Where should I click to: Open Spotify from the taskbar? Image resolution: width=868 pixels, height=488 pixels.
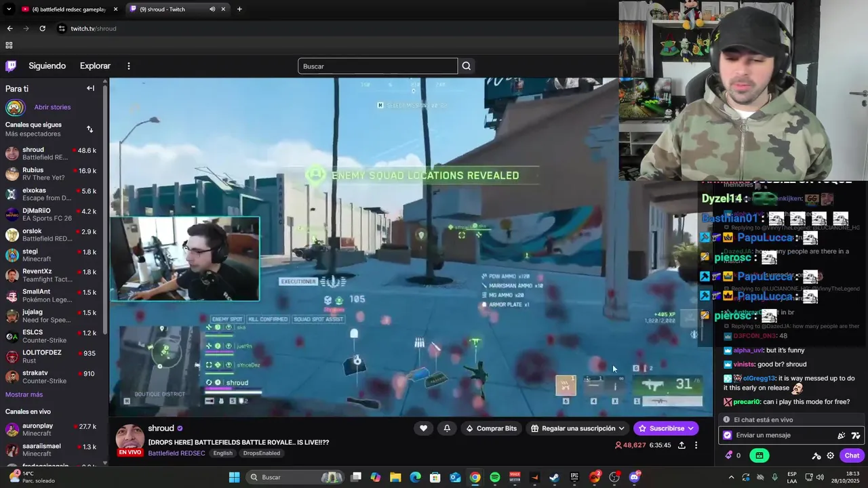[495, 477]
